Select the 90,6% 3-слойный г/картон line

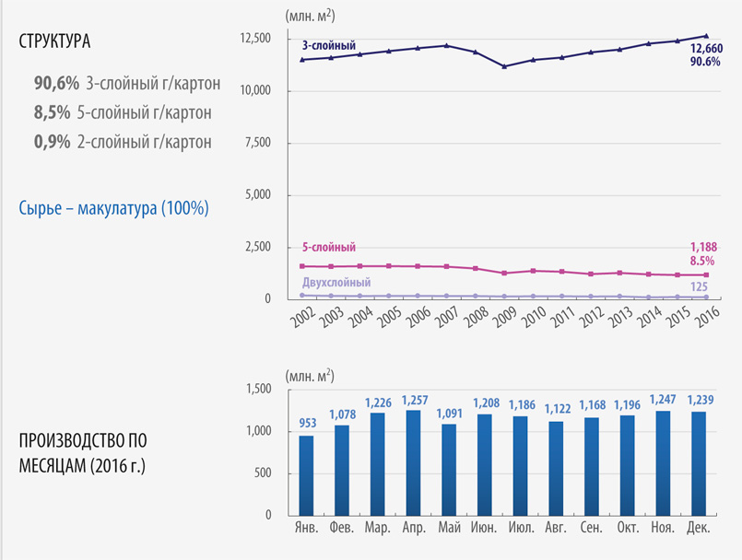click(127, 83)
